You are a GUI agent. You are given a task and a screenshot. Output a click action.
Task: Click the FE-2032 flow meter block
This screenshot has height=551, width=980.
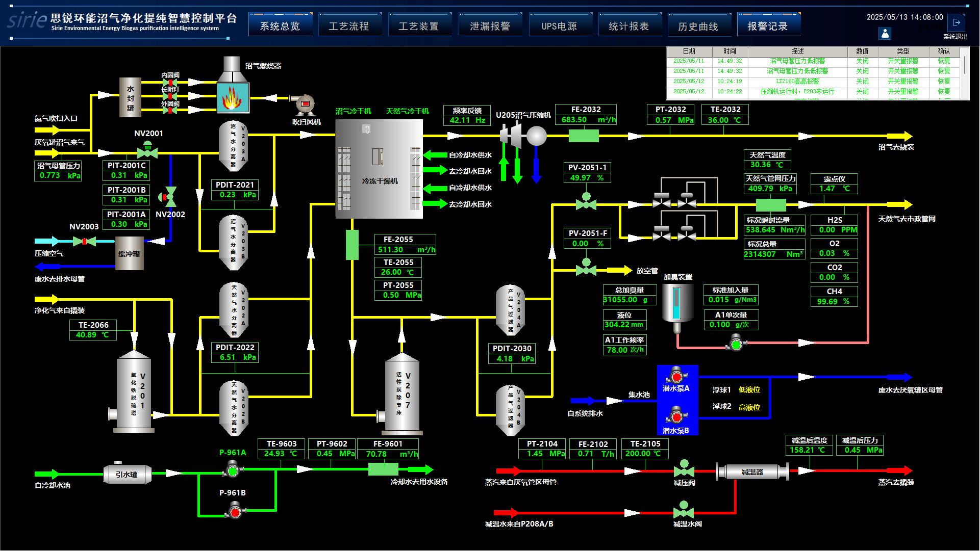click(584, 136)
